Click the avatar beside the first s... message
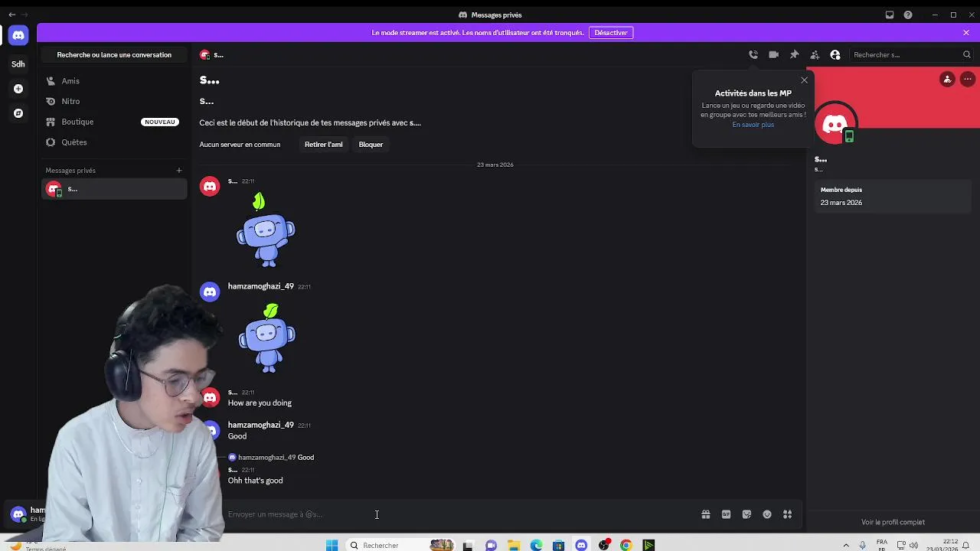 click(210, 187)
